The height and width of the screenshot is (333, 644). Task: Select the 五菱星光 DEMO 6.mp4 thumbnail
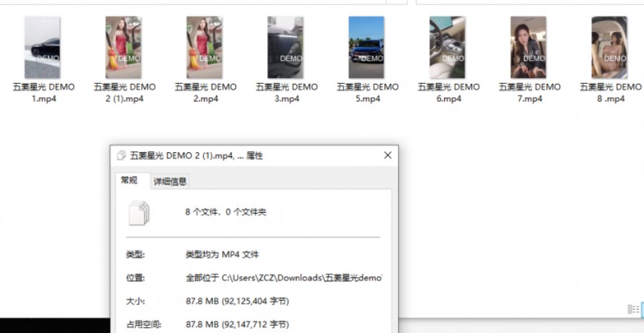447,47
